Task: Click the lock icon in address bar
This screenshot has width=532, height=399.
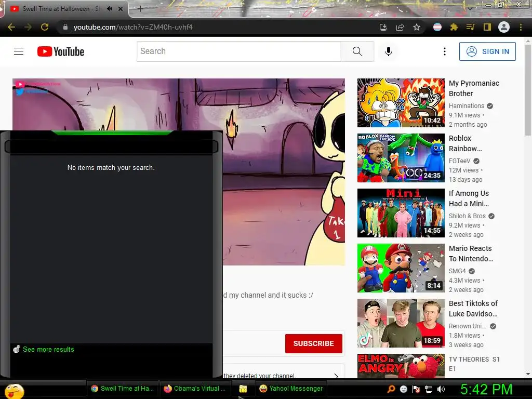Action: point(65,27)
